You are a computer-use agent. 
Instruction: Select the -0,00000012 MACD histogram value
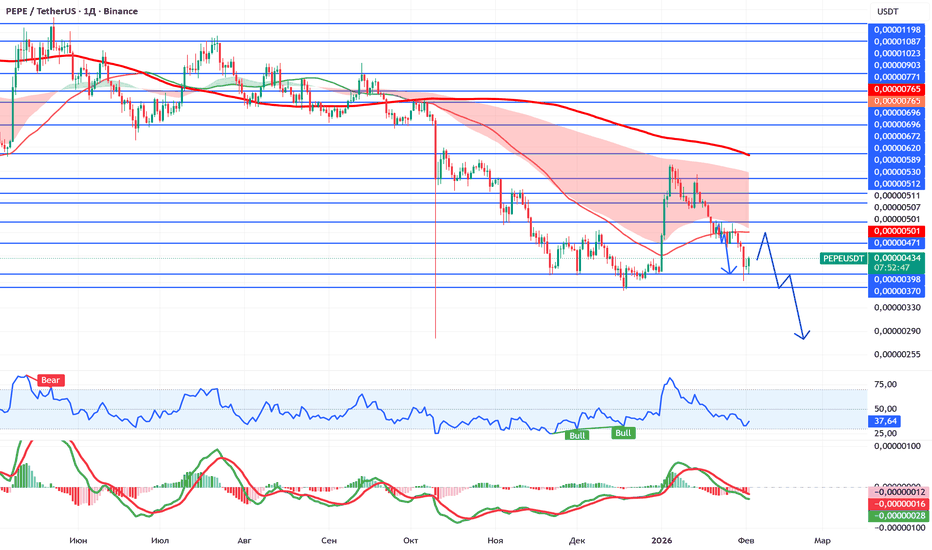[896, 492]
